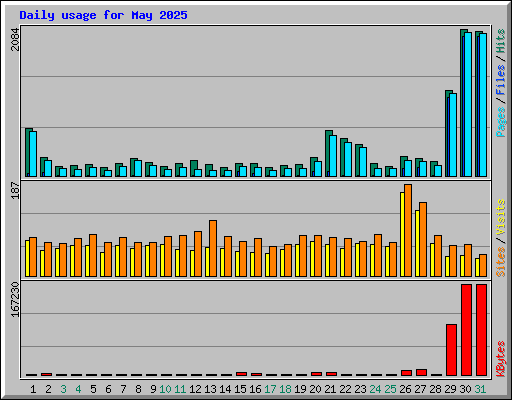Viewport: 512px width, 400px height.
Task: Select the yellow bar on day 26
Action: (x=402, y=234)
